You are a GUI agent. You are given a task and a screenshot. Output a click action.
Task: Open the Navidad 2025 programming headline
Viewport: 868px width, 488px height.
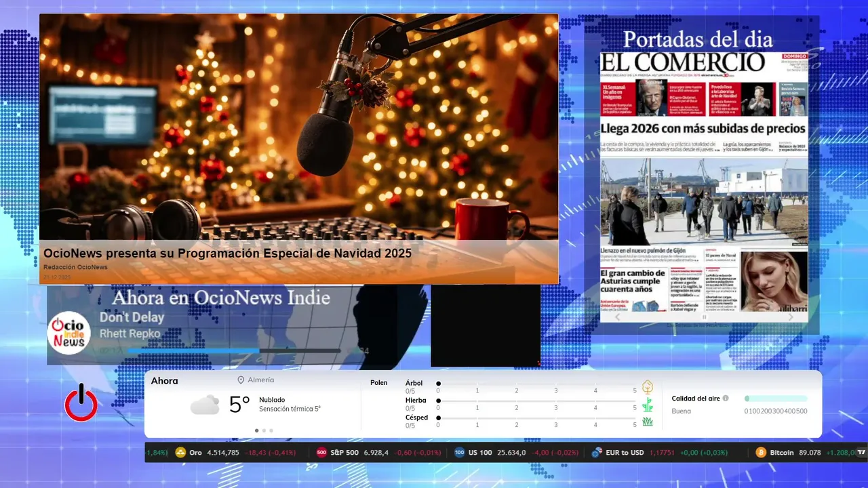(227, 253)
